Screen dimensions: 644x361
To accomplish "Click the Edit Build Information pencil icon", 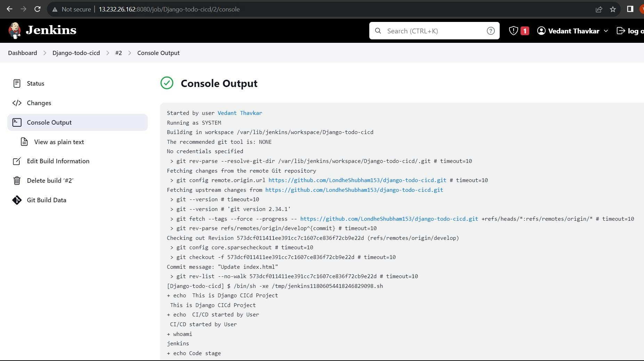I will click(x=17, y=161).
